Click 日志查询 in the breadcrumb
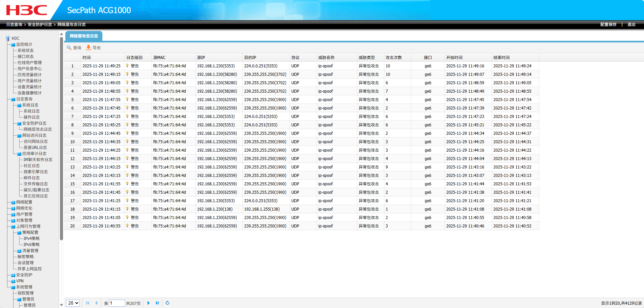The height and width of the screenshot is (308, 644). pyautogui.click(x=14, y=25)
